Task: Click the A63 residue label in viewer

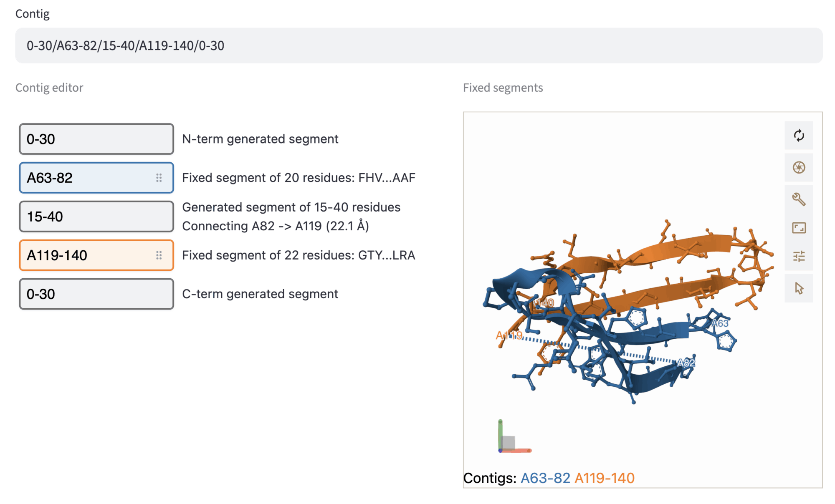Action: tap(720, 323)
